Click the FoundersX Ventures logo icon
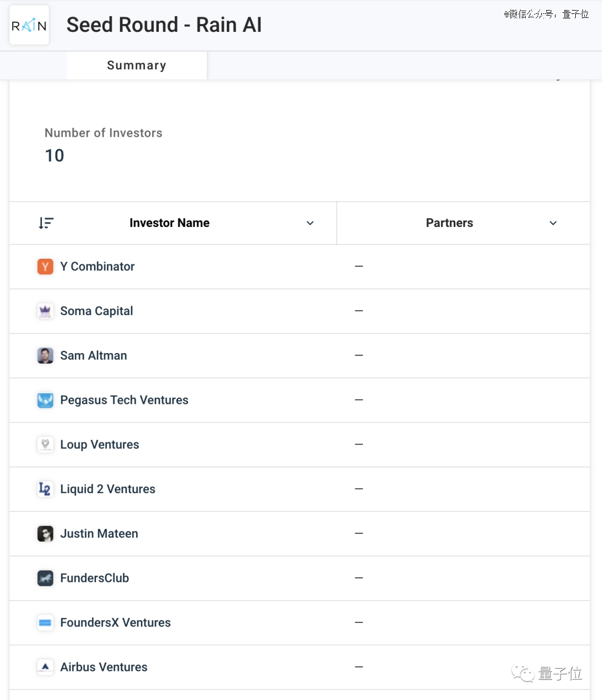The width and height of the screenshot is (602, 700). click(45, 622)
